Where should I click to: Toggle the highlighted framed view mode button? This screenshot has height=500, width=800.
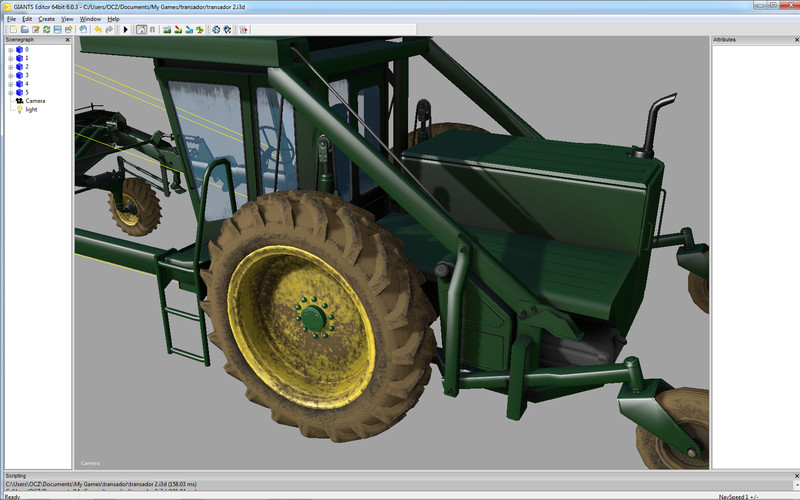141,30
